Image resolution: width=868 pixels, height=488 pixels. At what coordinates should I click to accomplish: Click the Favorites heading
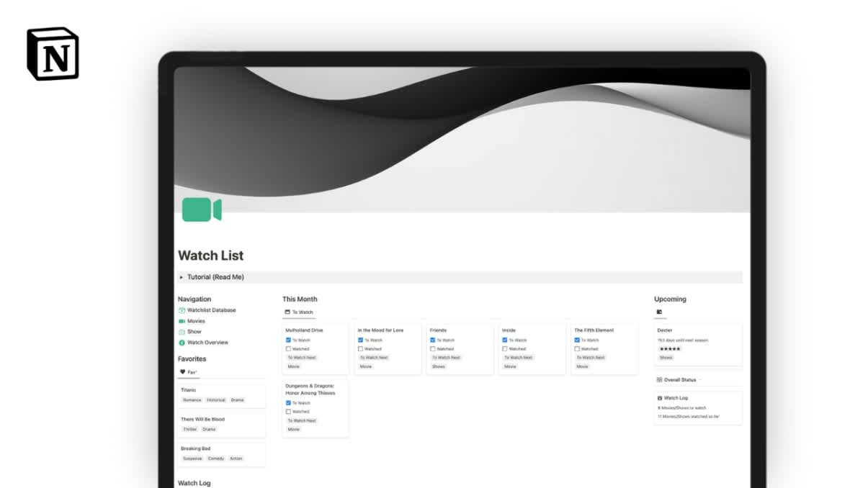click(x=192, y=358)
